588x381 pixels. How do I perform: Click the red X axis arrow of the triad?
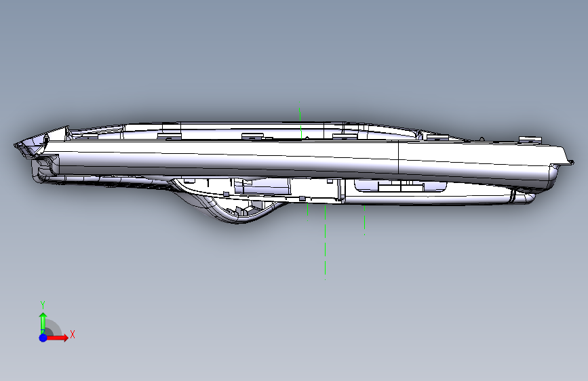(x=57, y=338)
